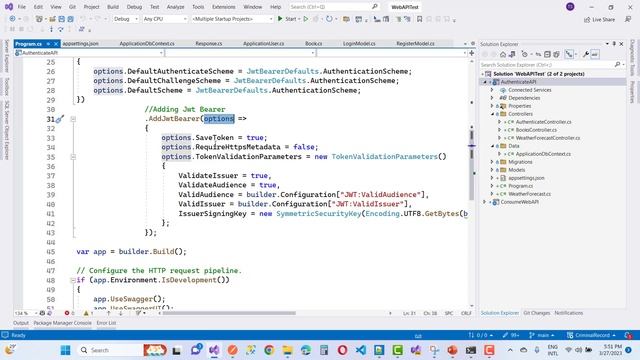The width and height of the screenshot is (640, 360).
Task: Click the Open File folder icon in toolbar
Action: point(52,19)
